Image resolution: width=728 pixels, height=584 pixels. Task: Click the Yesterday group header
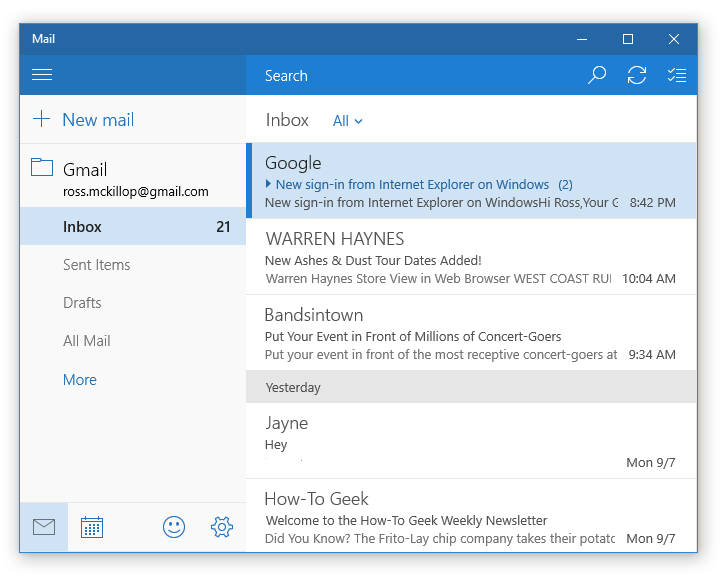pos(471,387)
